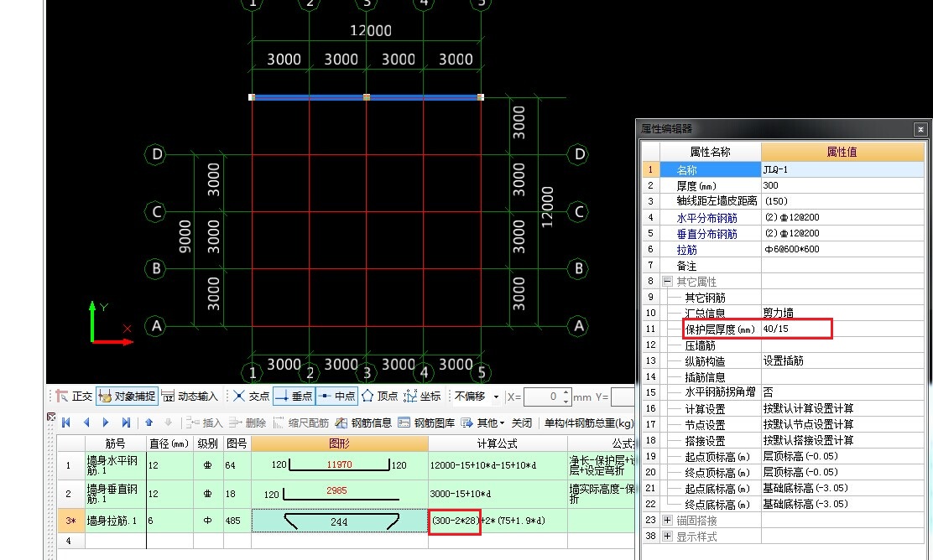Viewport: 933px width, 560px height.
Task: Click 关闭 to close rebar editor
Action: [521, 423]
